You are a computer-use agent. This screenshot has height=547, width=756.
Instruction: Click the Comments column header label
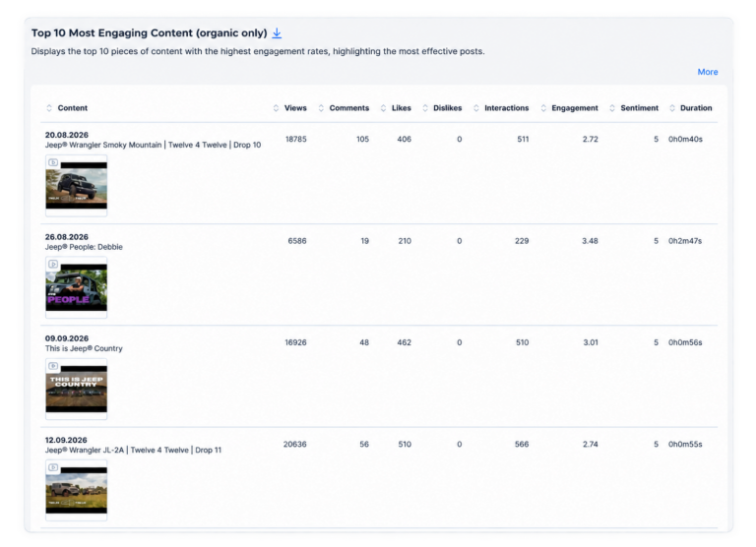pyautogui.click(x=349, y=108)
